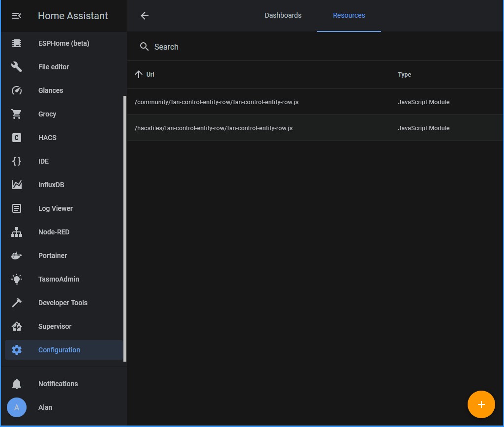Add a new resource with the plus button
Viewport: 504px width, 427px height.
(x=481, y=404)
